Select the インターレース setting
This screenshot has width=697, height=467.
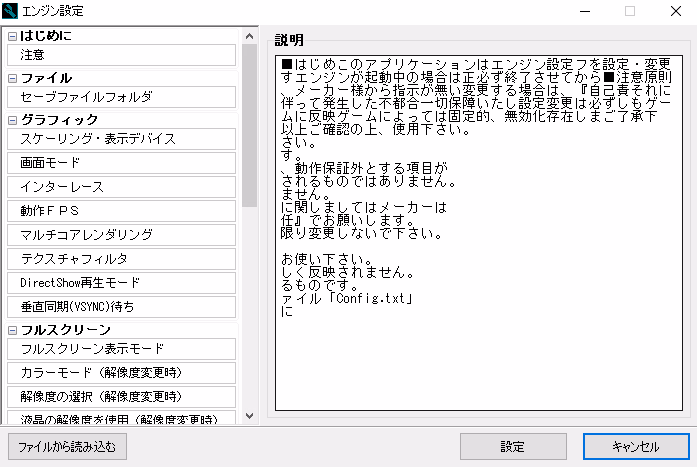(121, 187)
